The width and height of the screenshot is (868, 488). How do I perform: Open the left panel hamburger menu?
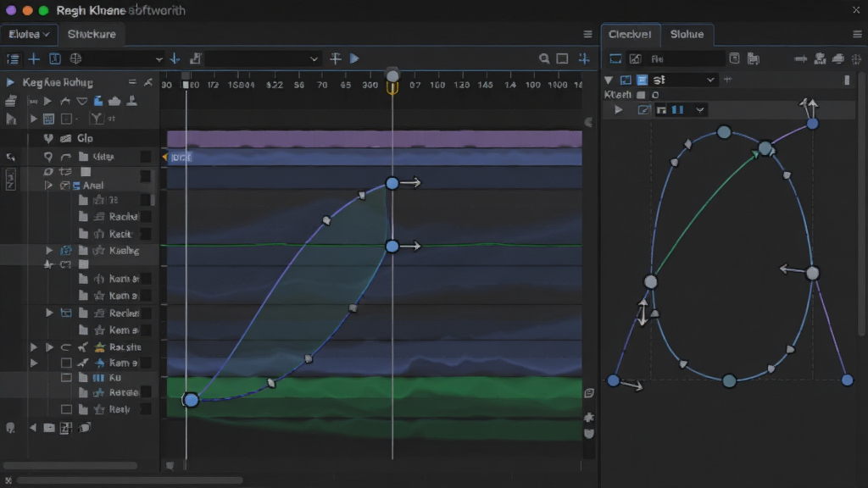tap(588, 34)
